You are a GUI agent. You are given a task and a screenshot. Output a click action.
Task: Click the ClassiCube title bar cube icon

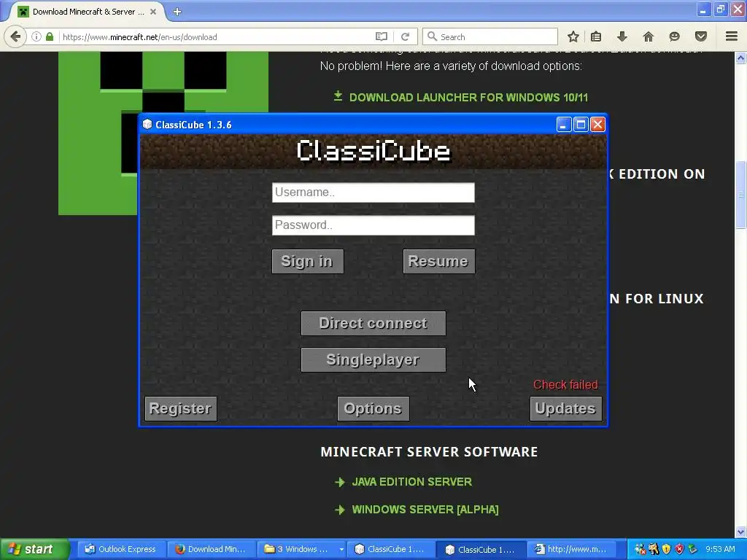click(147, 124)
